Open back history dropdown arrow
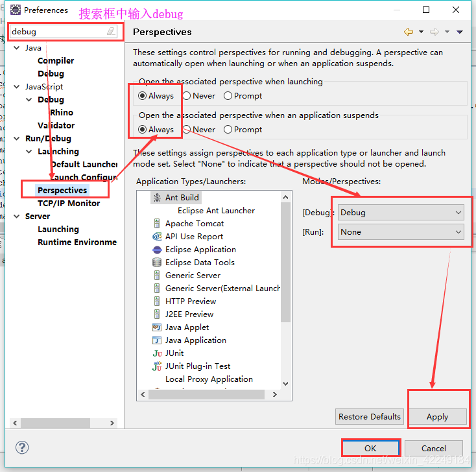 coord(421,32)
